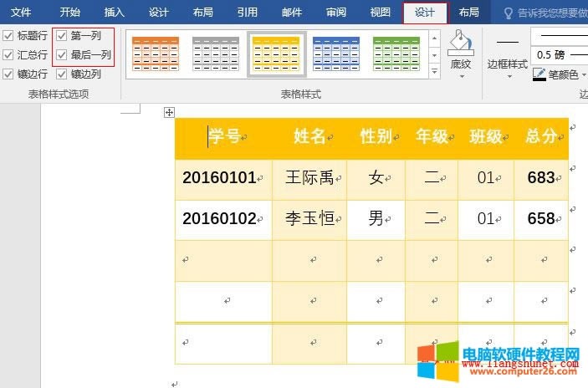Choose the blue table style thumbnail
Viewport: 588px width, 388px height.
336,54
